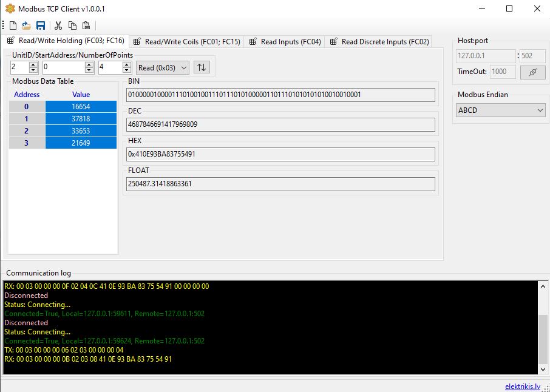
Task: Select value cell 33653
Action: 81,131
